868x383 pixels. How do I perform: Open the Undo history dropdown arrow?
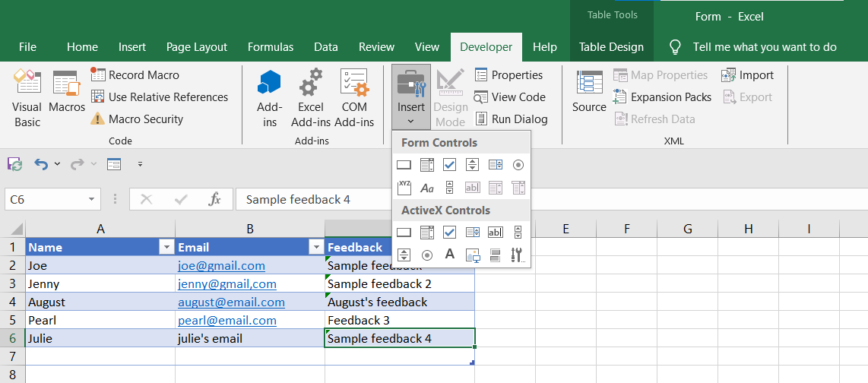pyautogui.click(x=57, y=164)
